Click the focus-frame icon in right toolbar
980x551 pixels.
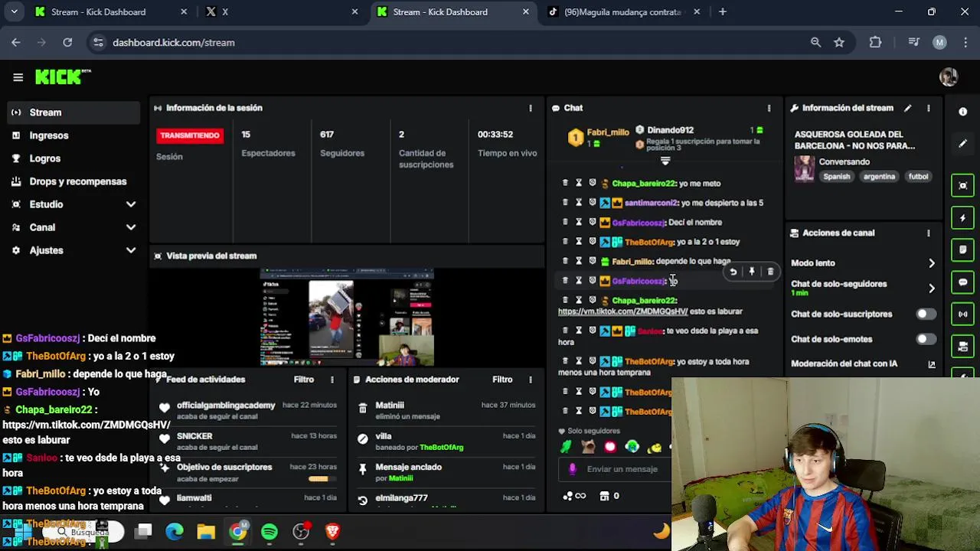[963, 185]
